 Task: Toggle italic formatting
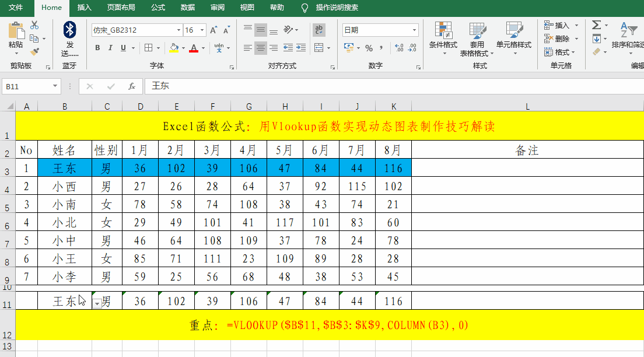(x=111, y=48)
